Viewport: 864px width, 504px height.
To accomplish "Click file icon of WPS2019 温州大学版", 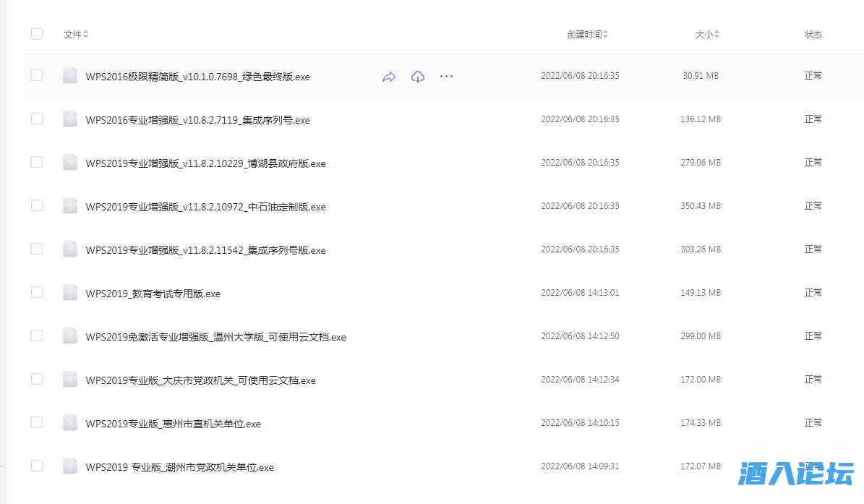I will tap(70, 336).
